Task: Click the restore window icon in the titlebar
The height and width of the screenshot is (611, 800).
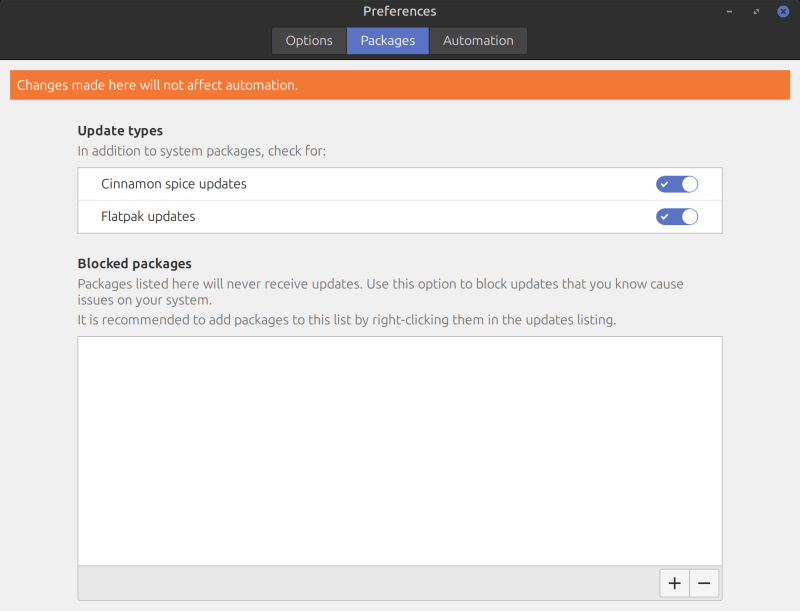Action: coord(755,11)
